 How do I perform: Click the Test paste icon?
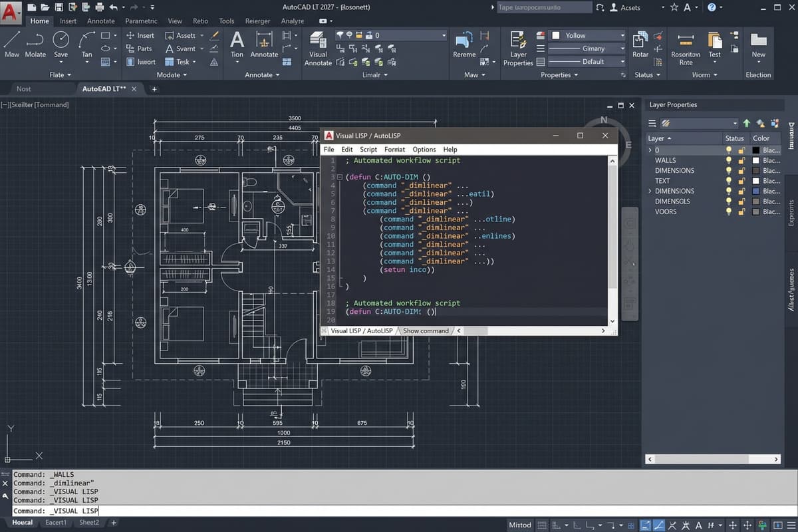pos(715,40)
